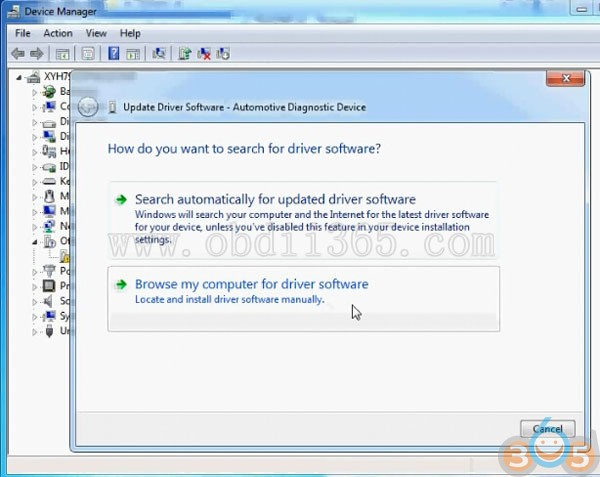Select the Mice category icon
This screenshot has height=477, width=600.
(x=49, y=196)
